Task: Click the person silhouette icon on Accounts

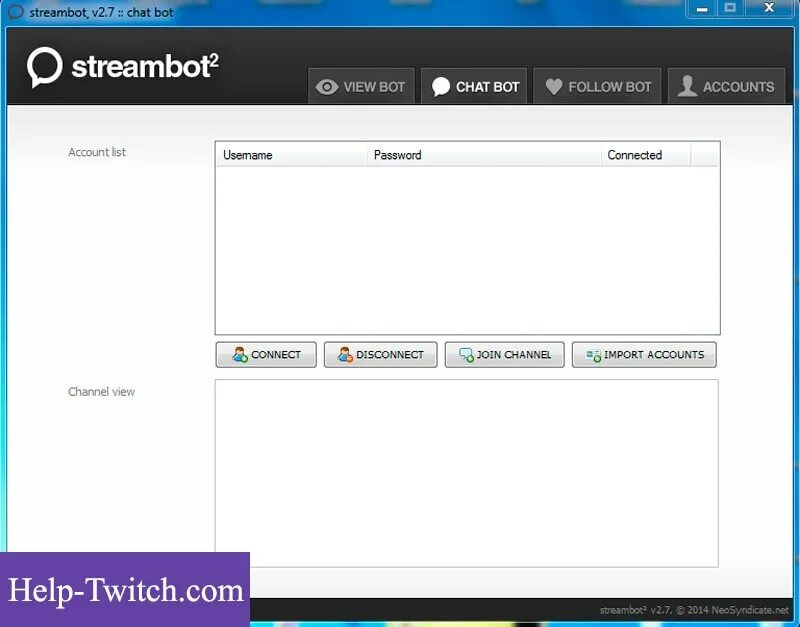Action: (687, 86)
